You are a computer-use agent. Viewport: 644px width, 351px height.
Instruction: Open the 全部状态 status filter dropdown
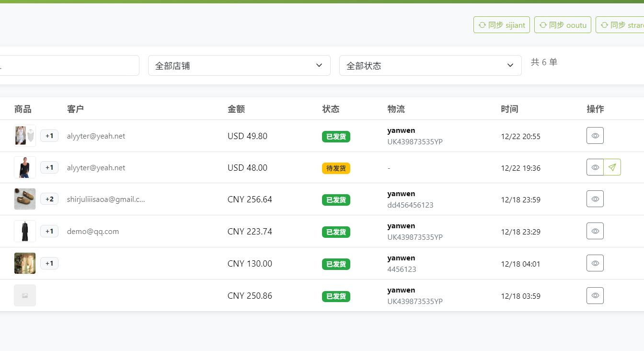(x=430, y=65)
